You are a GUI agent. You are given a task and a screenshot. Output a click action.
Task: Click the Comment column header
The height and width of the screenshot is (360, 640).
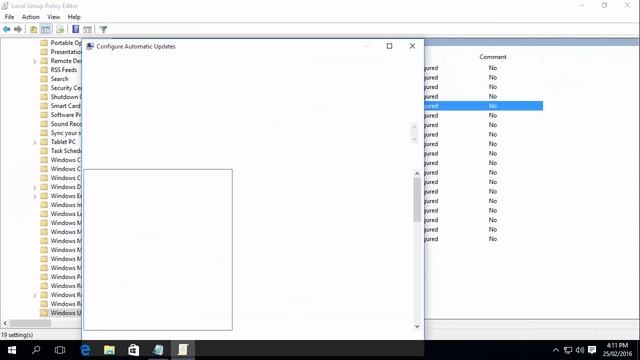pyautogui.click(x=493, y=57)
